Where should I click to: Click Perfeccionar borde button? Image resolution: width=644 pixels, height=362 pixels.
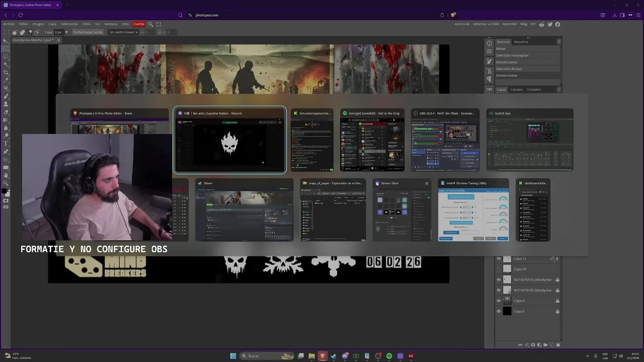pyautogui.click(x=88, y=32)
